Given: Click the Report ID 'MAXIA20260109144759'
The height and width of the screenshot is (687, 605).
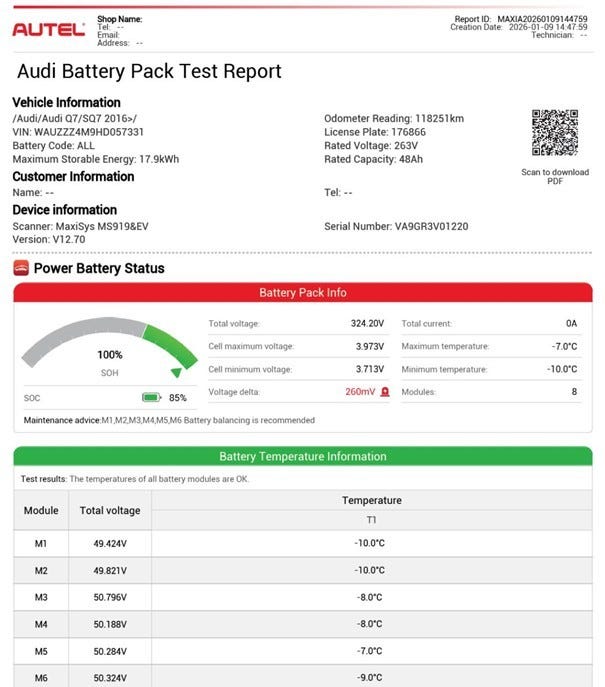Looking at the screenshot, I should (542, 19).
